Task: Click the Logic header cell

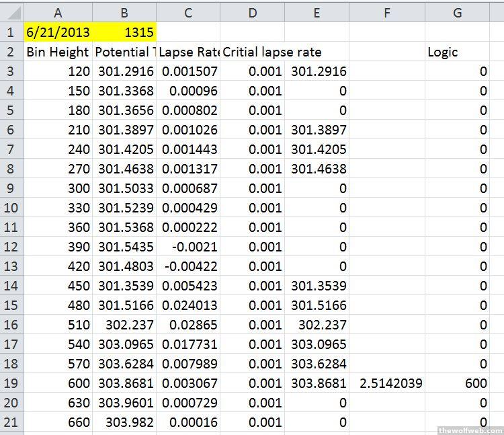Action: point(457,52)
